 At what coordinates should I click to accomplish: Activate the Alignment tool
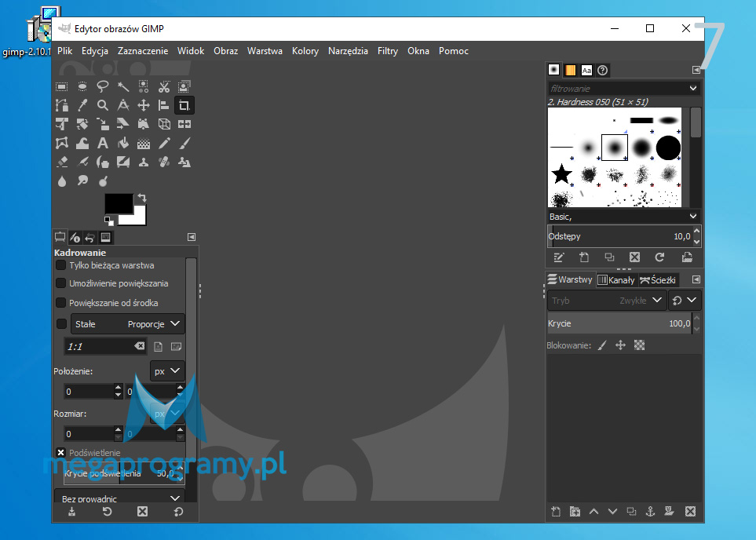pyautogui.click(x=164, y=105)
